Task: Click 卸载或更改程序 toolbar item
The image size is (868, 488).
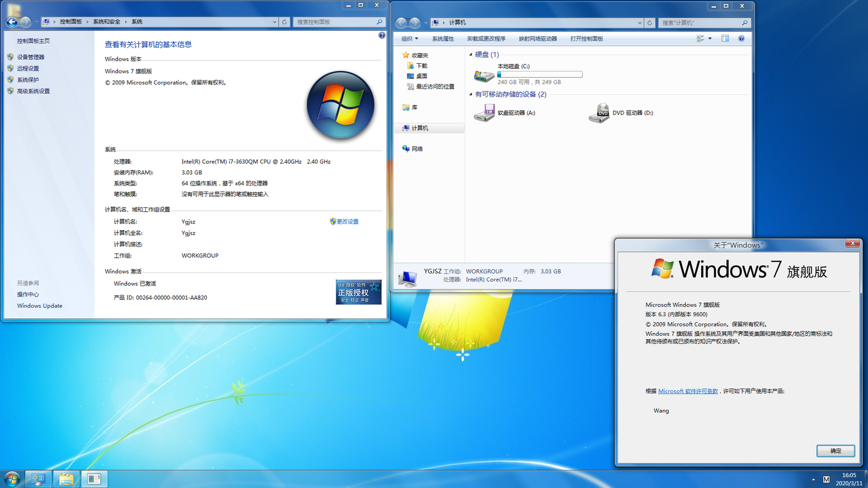Action: (x=486, y=39)
